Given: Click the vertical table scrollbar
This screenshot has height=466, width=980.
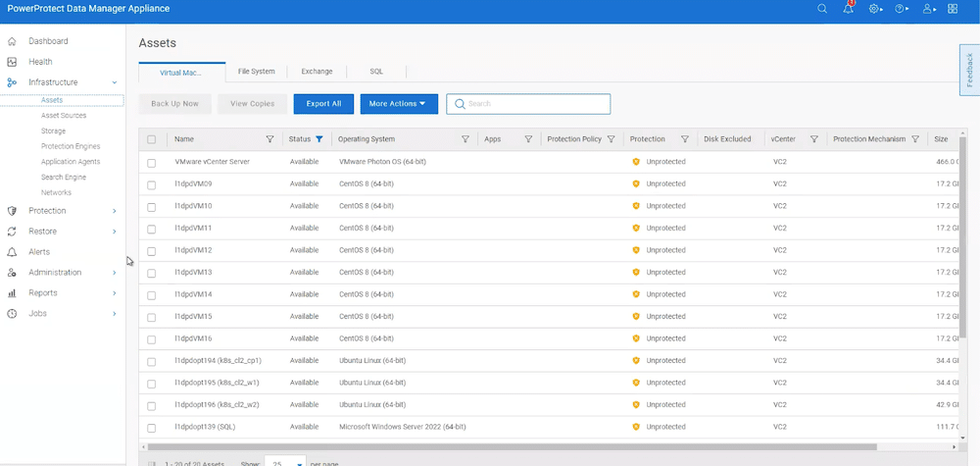Looking at the screenshot, I should point(962,236).
